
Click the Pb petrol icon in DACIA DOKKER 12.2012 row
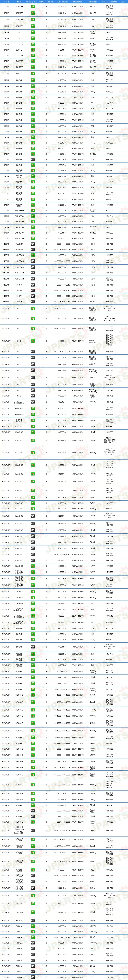point(33,26)
